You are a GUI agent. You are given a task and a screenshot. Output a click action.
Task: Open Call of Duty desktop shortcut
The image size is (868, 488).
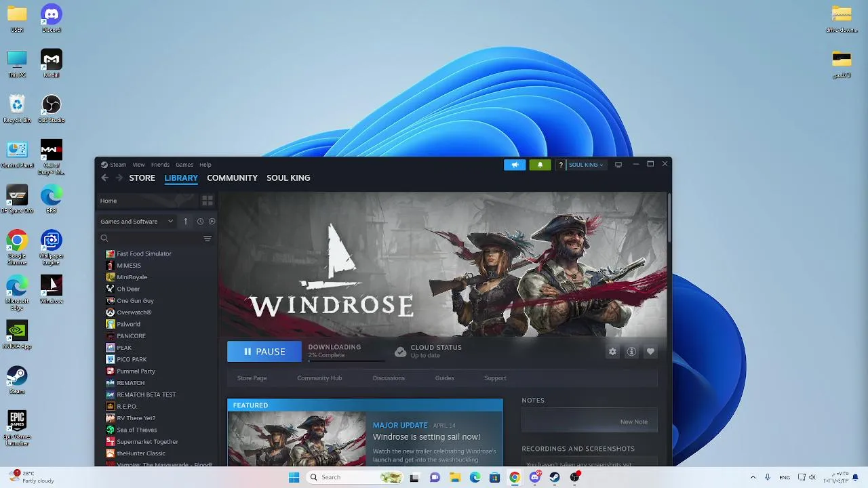click(x=52, y=157)
